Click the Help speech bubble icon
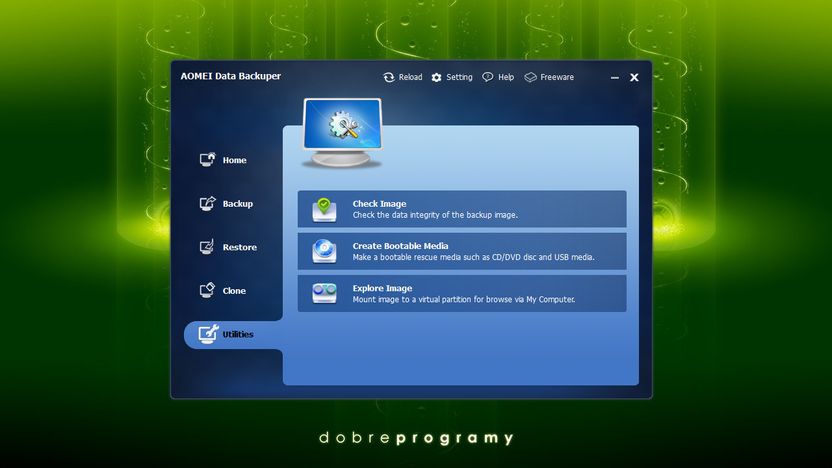This screenshot has height=468, width=832. (x=487, y=77)
